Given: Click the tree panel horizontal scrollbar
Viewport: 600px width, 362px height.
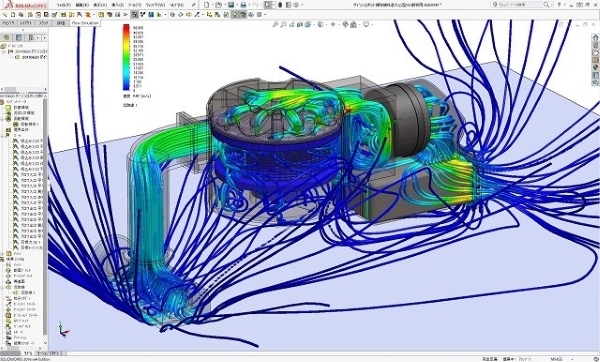Looking at the screenshot, I should tap(24, 89).
